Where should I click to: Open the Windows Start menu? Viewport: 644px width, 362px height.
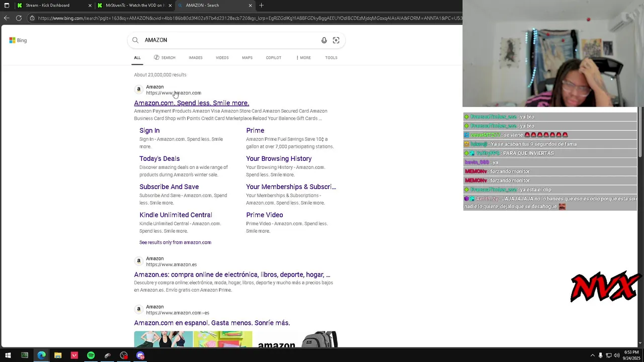click(8, 355)
